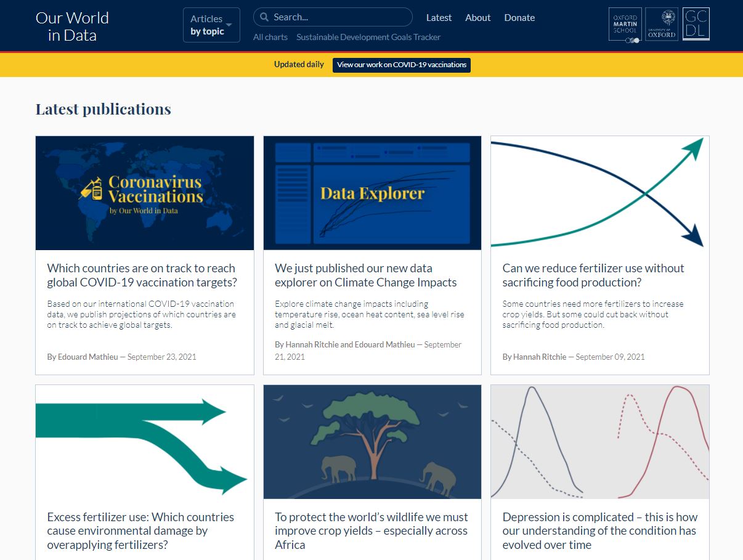Open the branching green arrows thumbnail
The image size is (743, 560).
pos(145,442)
